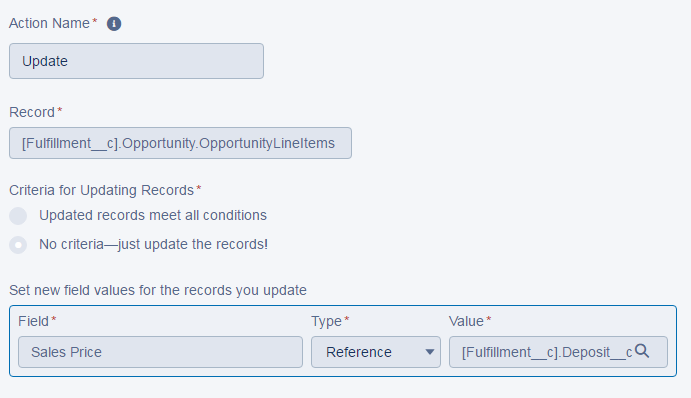Viewport: 691px width, 398px height.
Task: Click the 'Field' column label
Action: point(33,321)
